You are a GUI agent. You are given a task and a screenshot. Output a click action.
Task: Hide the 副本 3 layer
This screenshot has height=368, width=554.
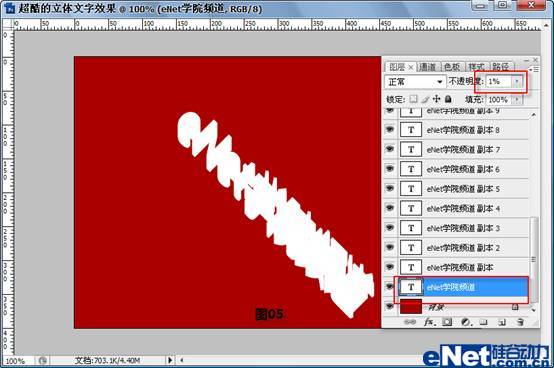390,228
